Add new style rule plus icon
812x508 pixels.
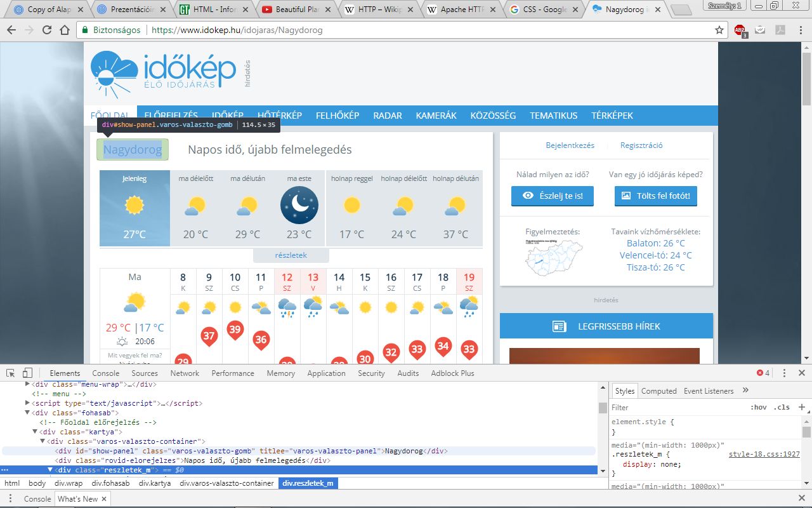coord(802,407)
